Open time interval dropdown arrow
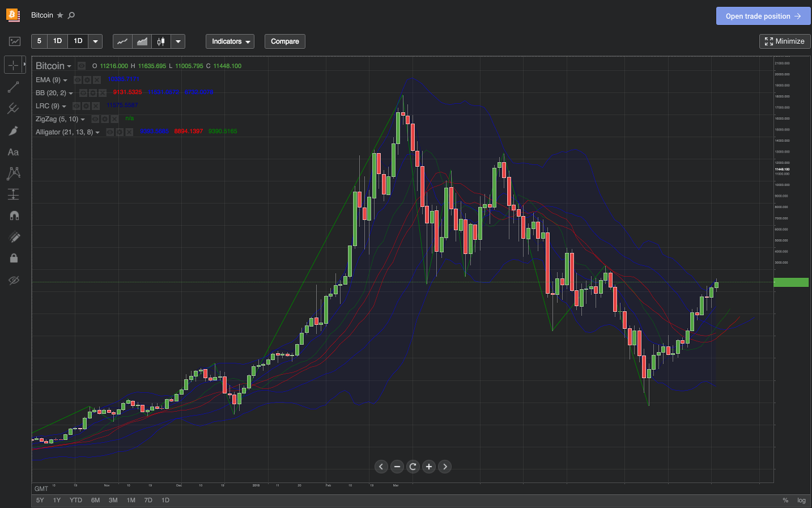Screen dimensions: 812x508 click(x=96, y=41)
